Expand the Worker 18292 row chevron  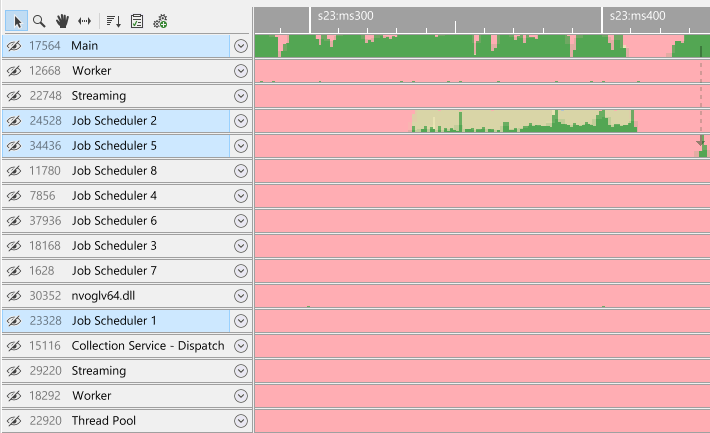(241, 396)
